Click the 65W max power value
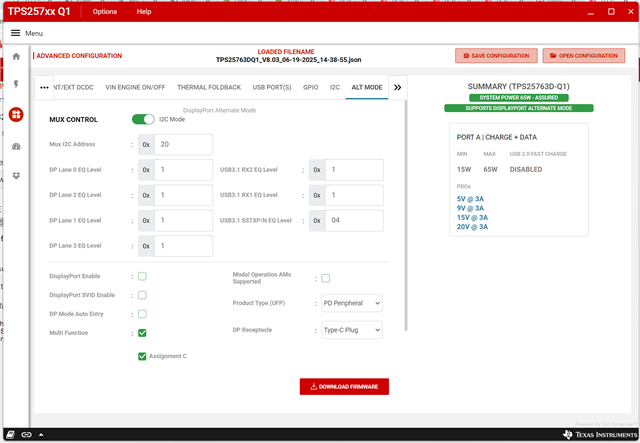 (x=490, y=169)
